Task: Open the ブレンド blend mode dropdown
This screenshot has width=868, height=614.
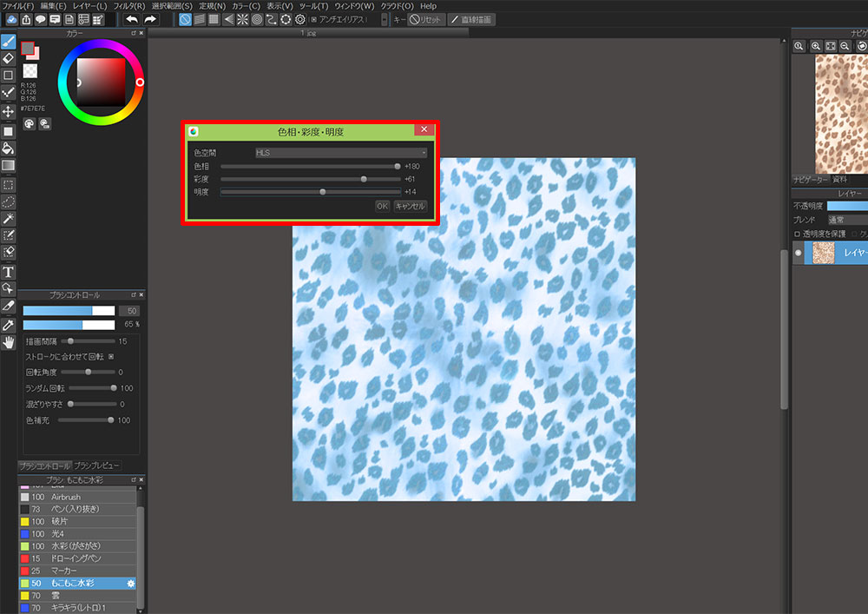Action: click(846, 221)
